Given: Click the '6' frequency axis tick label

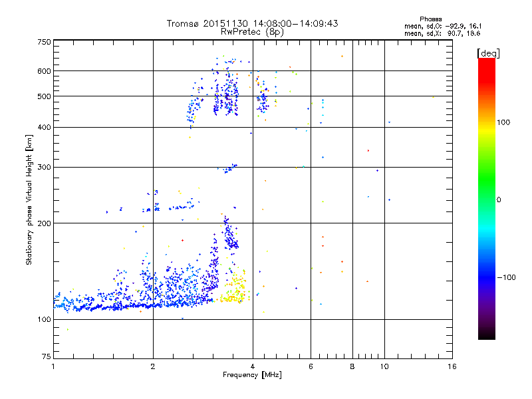Looking at the screenshot, I should coord(311,366).
